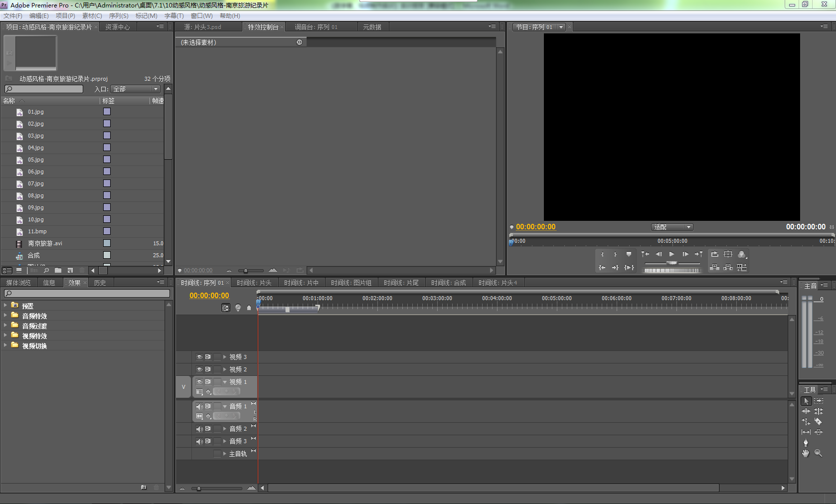This screenshot has width=836, height=504.
Task: Expand the 视频特效 effects folder
Action: pyautogui.click(x=5, y=336)
